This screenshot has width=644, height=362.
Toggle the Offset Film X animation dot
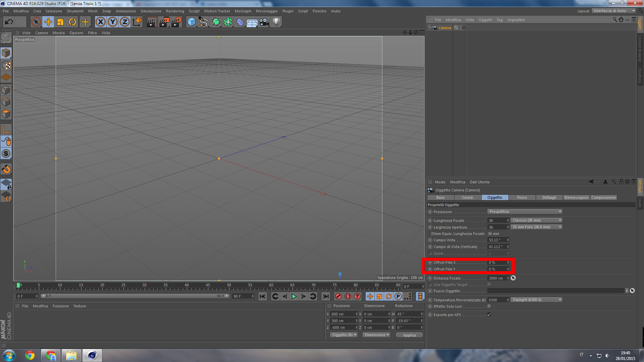[430, 263]
